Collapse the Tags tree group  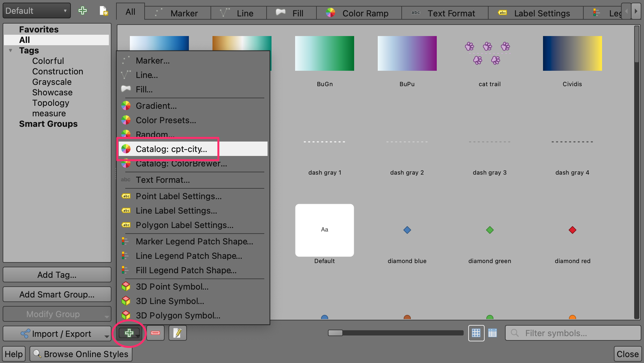[x=10, y=50]
